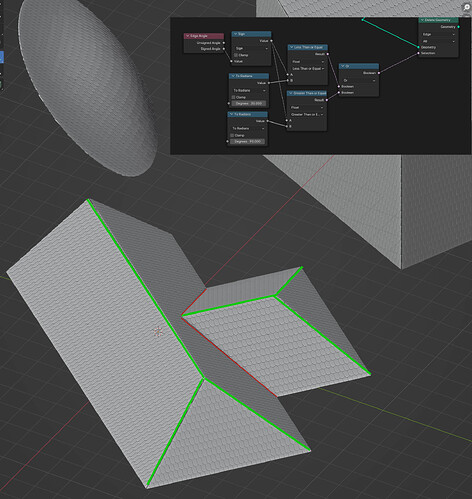The width and height of the screenshot is (472, 499).
Task: Click the Greater Than or Equal A input socket
Action: 286,120
